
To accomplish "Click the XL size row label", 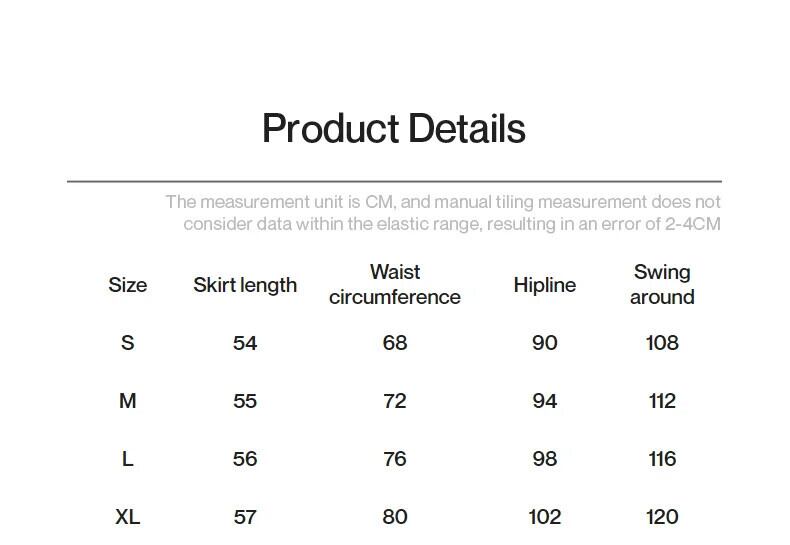I will (x=127, y=517).
